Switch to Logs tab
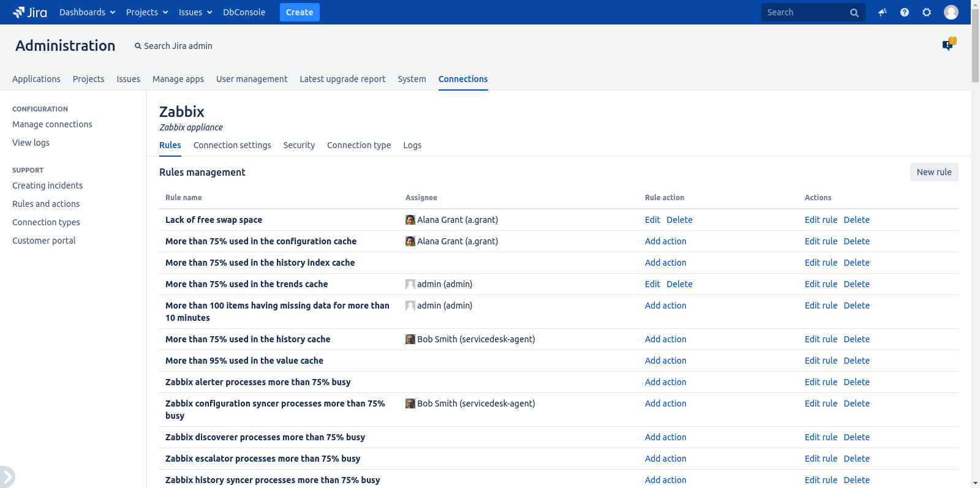Image resolution: width=980 pixels, height=488 pixels. (412, 145)
